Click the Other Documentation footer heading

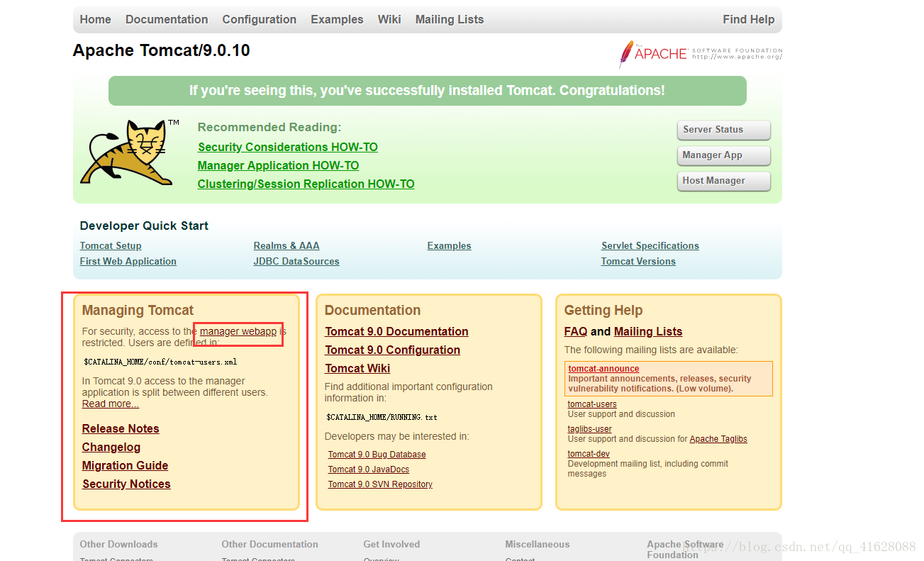pos(269,544)
